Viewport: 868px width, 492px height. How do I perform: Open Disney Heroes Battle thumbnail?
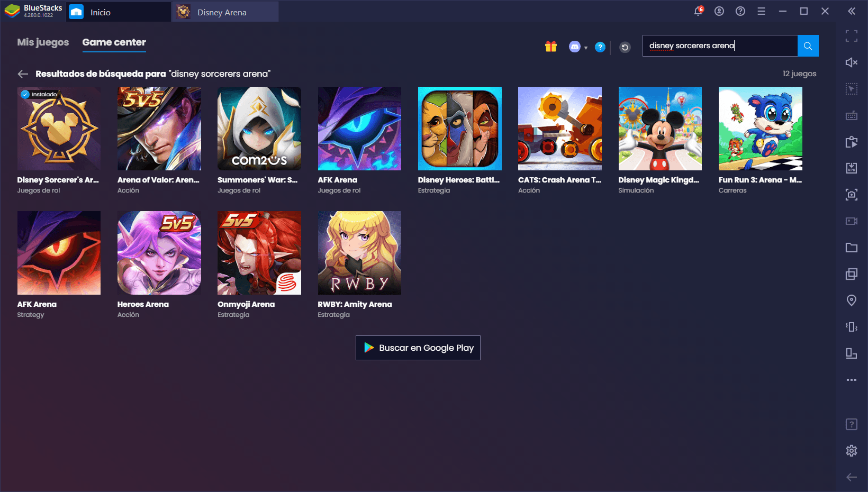(x=460, y=129)
